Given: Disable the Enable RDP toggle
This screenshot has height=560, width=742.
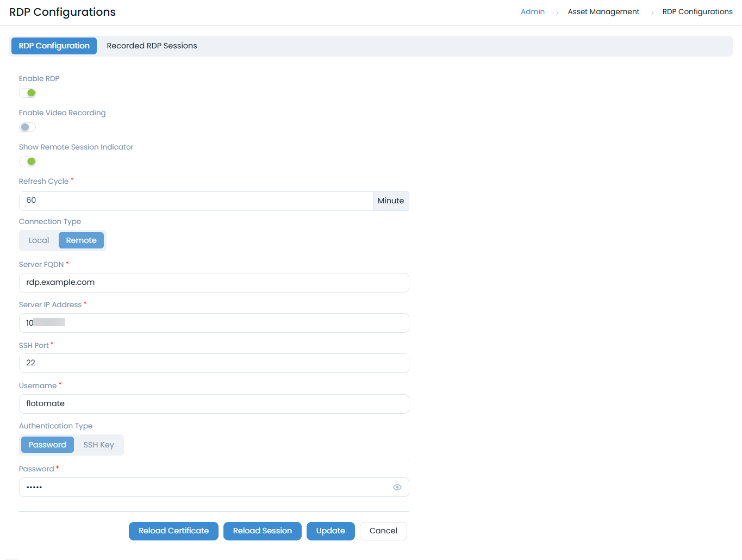Looking at the screenshot, I should pyautogui.click(x=28, y=93).
